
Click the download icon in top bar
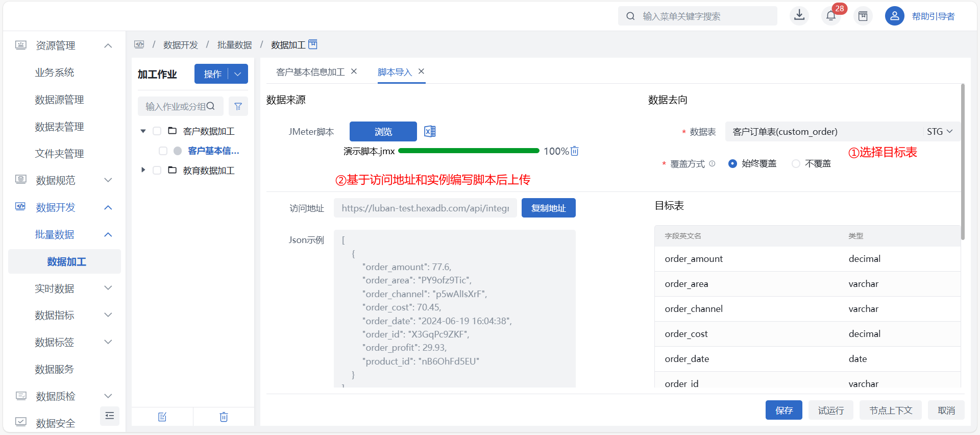[x=799, y=15]
